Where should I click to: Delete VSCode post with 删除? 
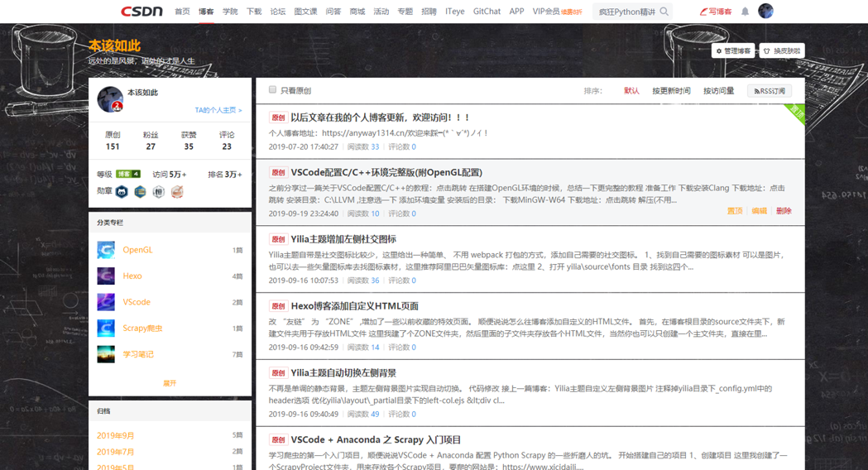pos(784,211)
